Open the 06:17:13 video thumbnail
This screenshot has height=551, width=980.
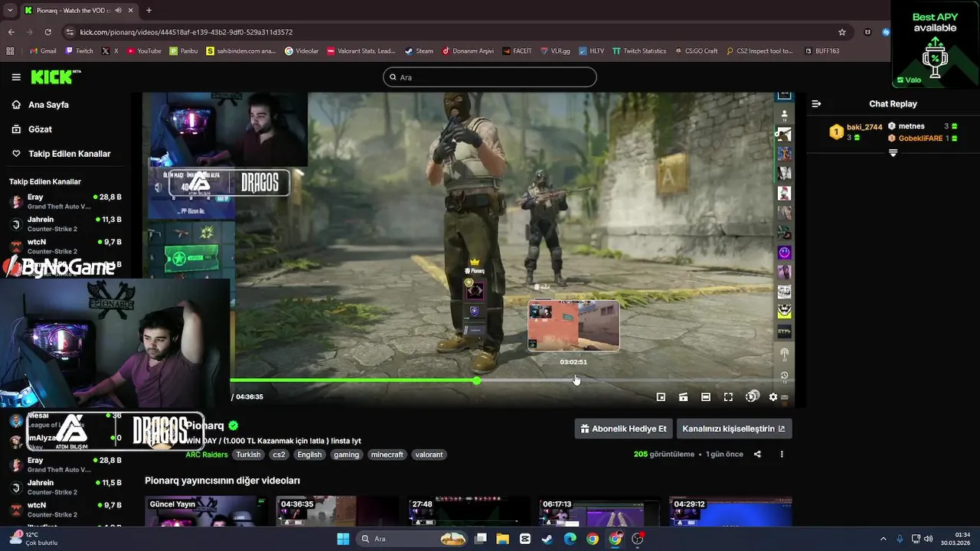point(599,511)
